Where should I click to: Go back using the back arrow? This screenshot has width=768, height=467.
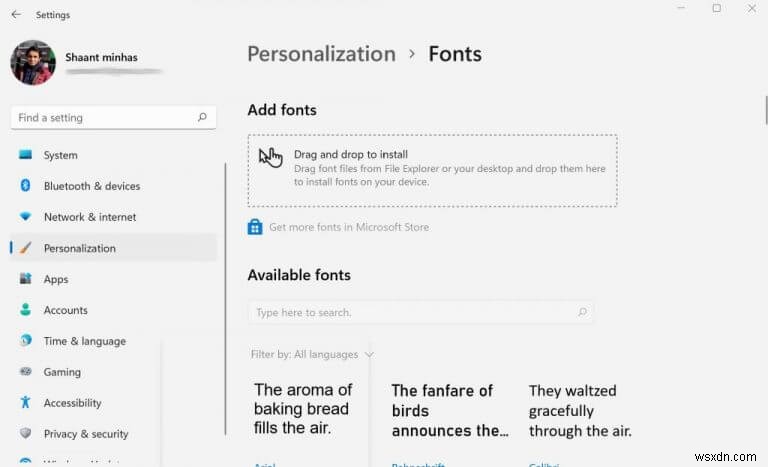coord(16,15)
